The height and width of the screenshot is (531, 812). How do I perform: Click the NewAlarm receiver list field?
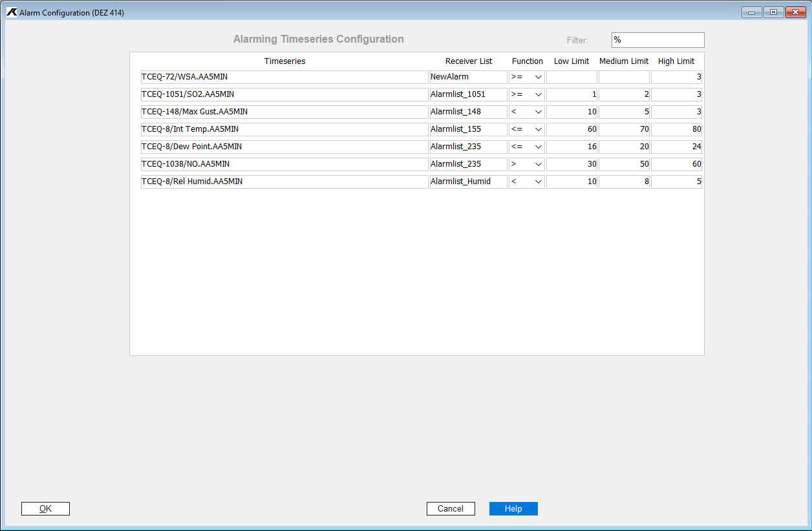pyautogui.click(x=468, y=77)
